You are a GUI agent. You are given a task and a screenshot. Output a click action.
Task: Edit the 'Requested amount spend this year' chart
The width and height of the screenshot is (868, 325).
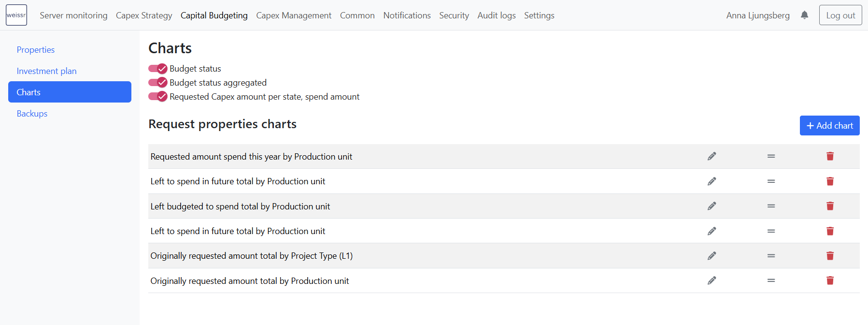point(711,156)
